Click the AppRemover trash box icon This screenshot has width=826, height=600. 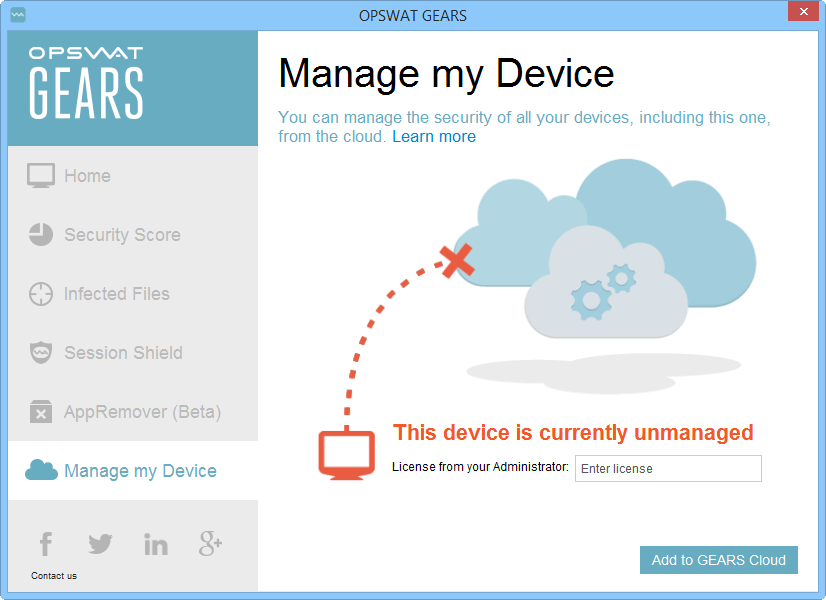[41, 411]
